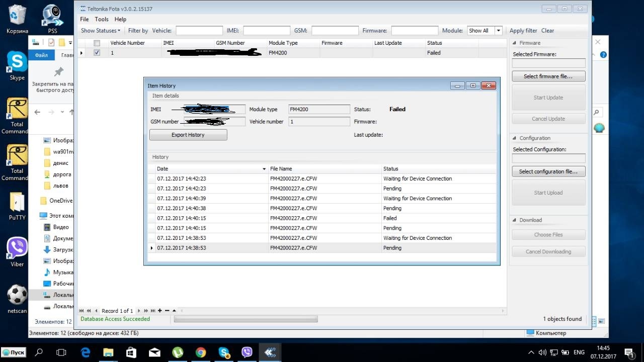This screenshot has height=362, width=644.
Task: Toggle the select-all checkbox in grid header
Action: pos(97,43)
